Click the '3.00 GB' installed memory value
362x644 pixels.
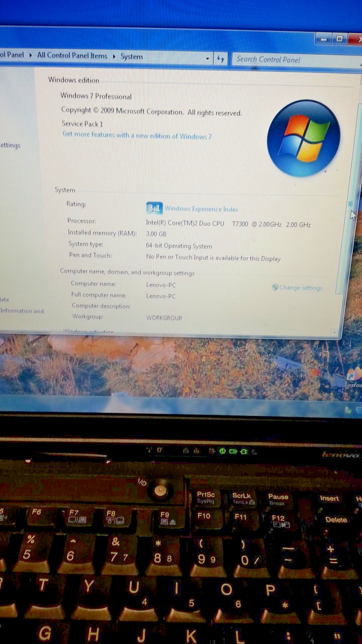pyautogui.click(x=156, y=234)
